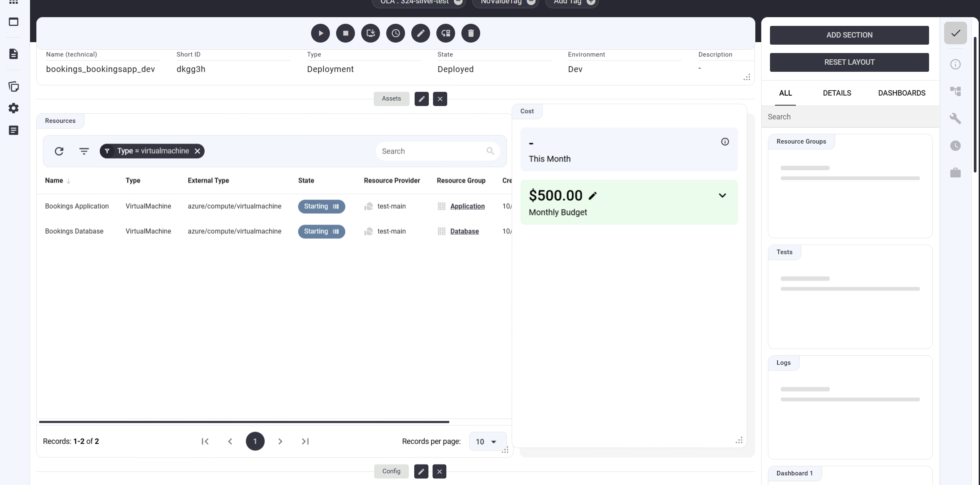Viewport: 980px width, 485px height.
Task: Sort the table by the Name column
Action: pyautogui.click(x=54, y=181)
